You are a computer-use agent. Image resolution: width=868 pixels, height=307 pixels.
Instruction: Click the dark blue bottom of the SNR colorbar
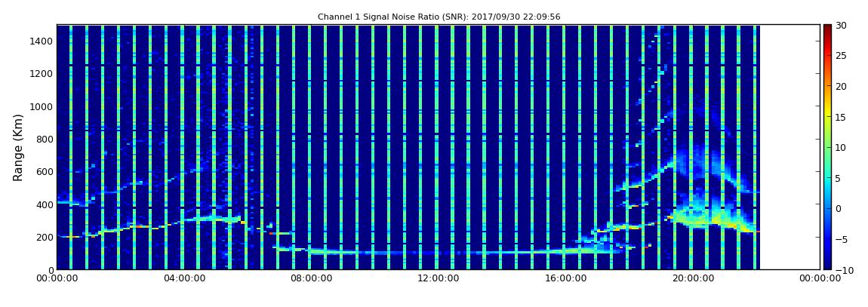tap(827, 262)
